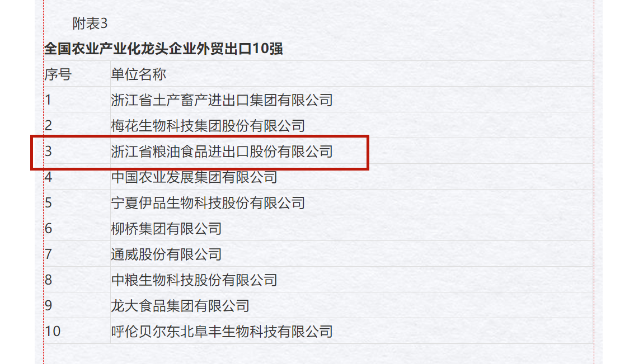620x364 pixels.
Task: Click the serial number "10" cell
Action: point(53,332)
